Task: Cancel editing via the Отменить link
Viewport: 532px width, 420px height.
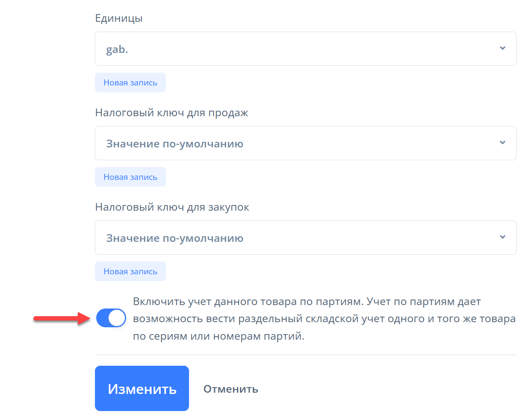Action: 231,389
